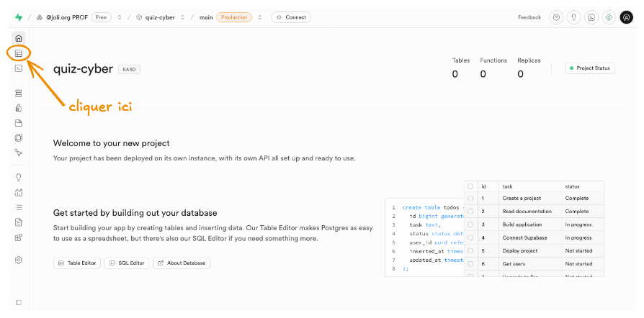Open Advisors lightbulb icon in sidebar

(x=19, y=177)
